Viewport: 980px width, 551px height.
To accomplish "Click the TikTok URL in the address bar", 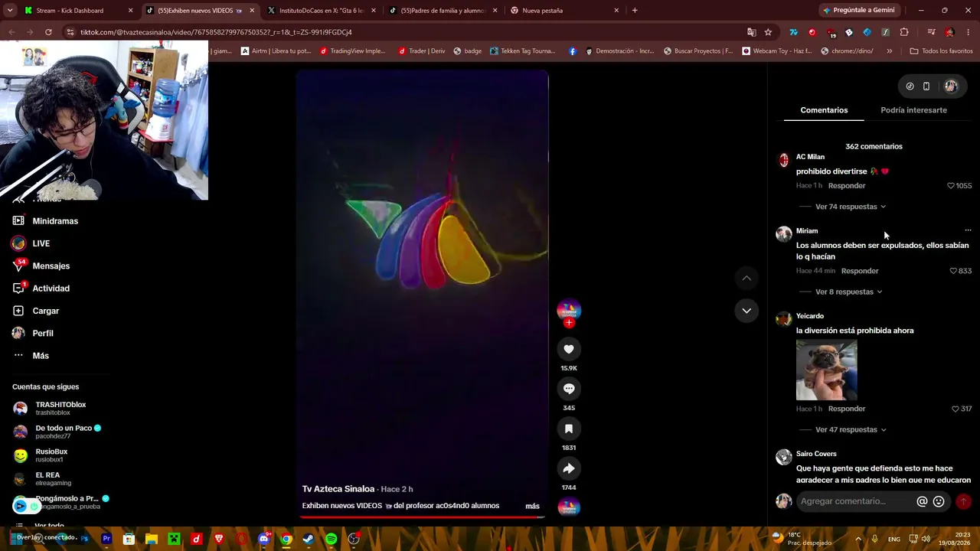I will coord(216,32).
